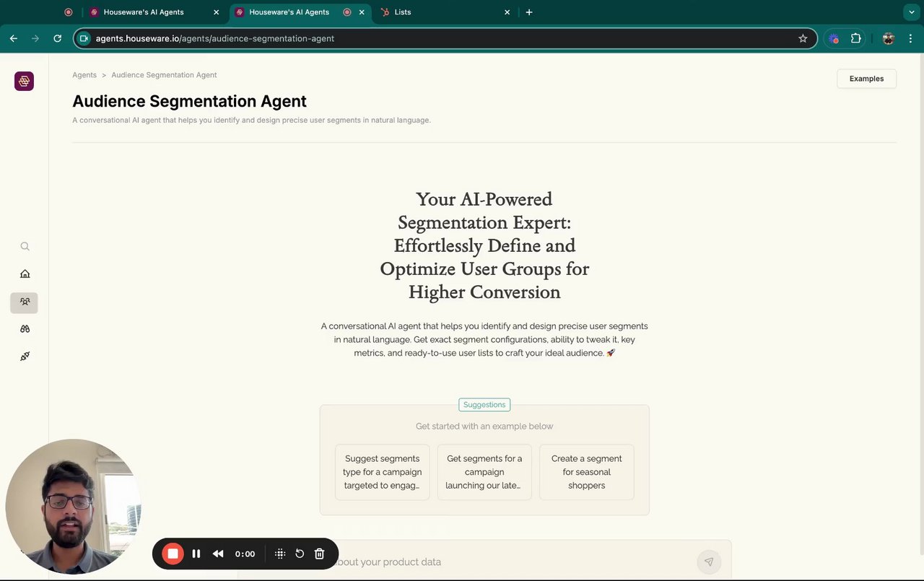Open search from the sidebar magnifier icon
924x581 pixels.
[25, 246]
